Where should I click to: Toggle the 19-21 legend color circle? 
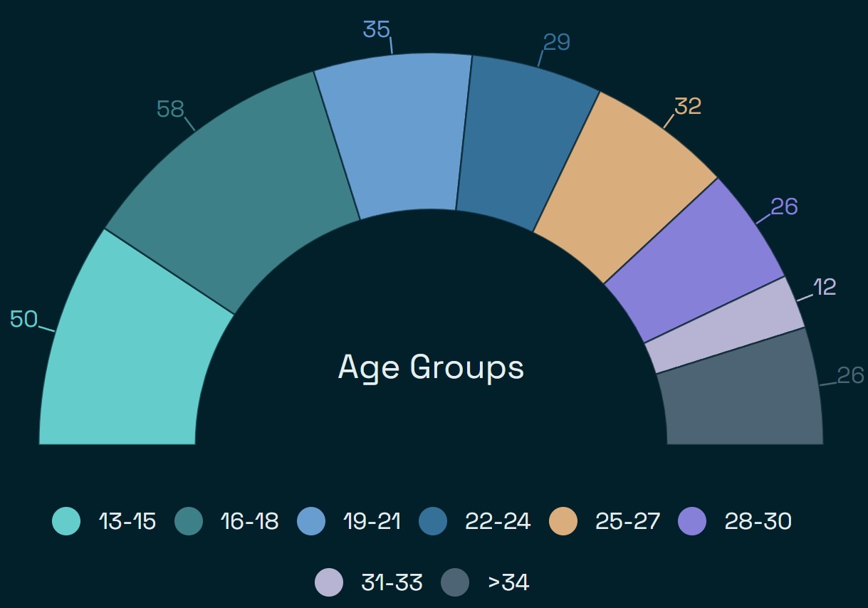point(310,521)
